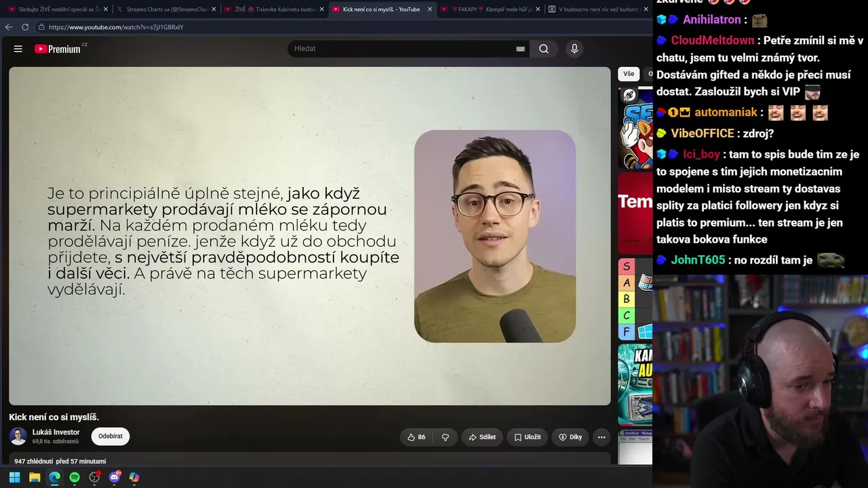Open the round dark app with red badge

pyautogui.click(x=94, y=477)
